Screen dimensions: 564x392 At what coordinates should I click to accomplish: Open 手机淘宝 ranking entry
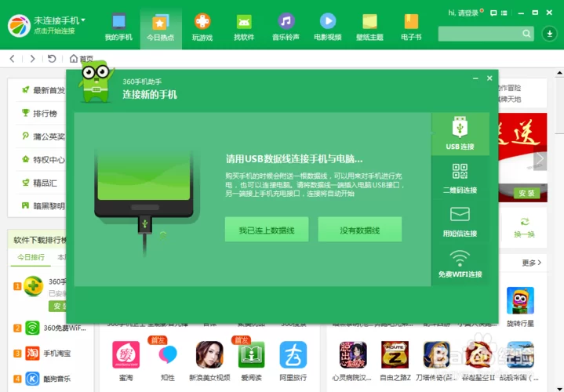42,353
